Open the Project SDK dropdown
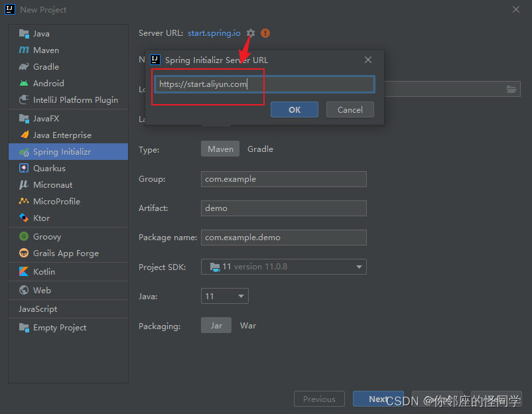 pyautogui.click(x=284, y=267)
